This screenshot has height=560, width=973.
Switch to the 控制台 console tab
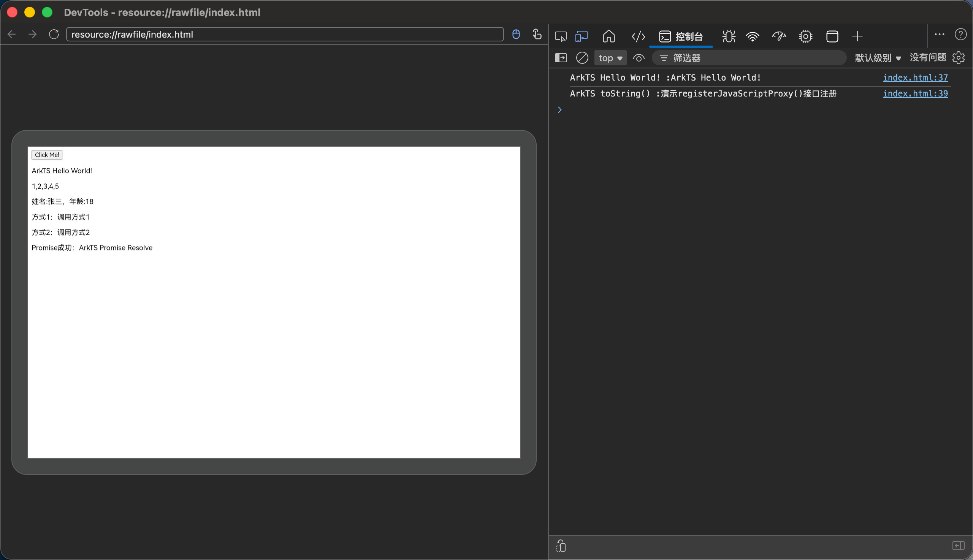click(681, 36)
